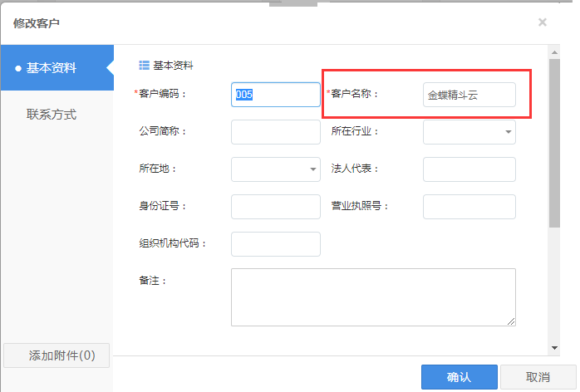Open the 所在地 dropdown list
Viewport: 580px width, 392px height.
click(x=275, y=169)
